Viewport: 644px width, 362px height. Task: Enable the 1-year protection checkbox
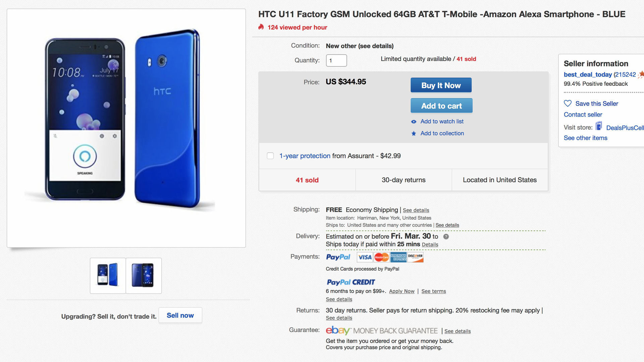270,156
